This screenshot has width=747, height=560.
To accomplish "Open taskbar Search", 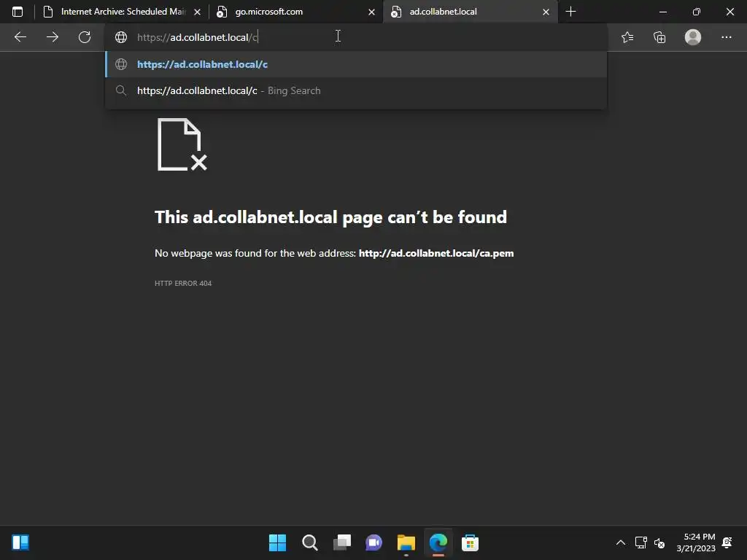I will (309, 542).
